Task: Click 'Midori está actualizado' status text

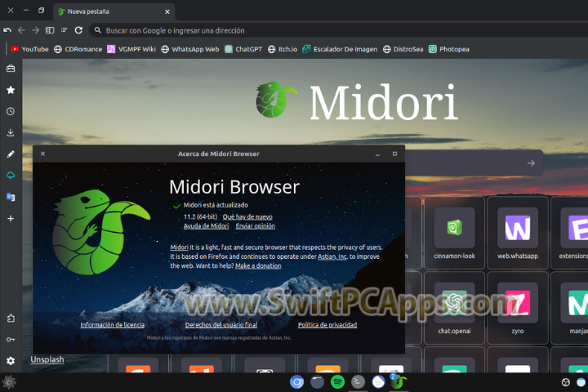Action: point(216,205)
